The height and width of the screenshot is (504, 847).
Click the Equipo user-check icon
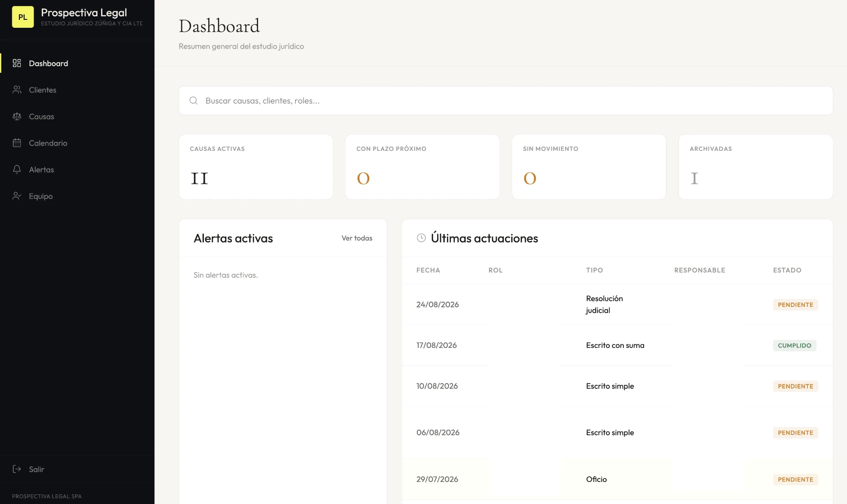(17, 196)
